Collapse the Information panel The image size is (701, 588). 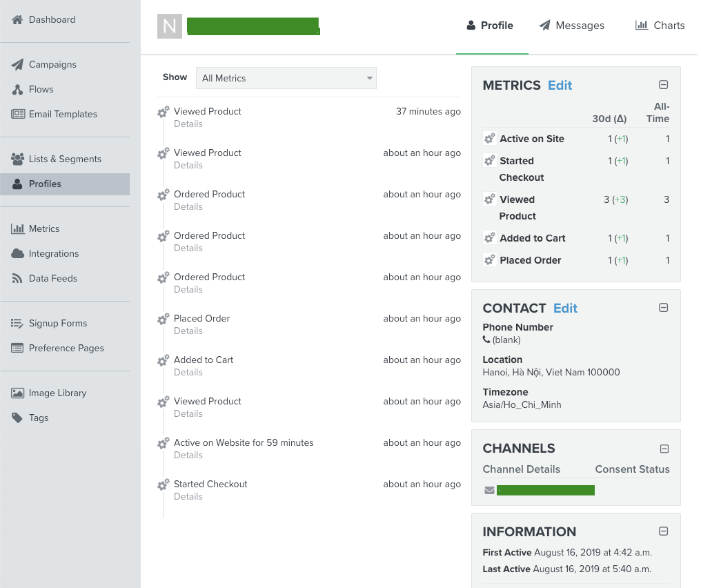click(664, 531)
